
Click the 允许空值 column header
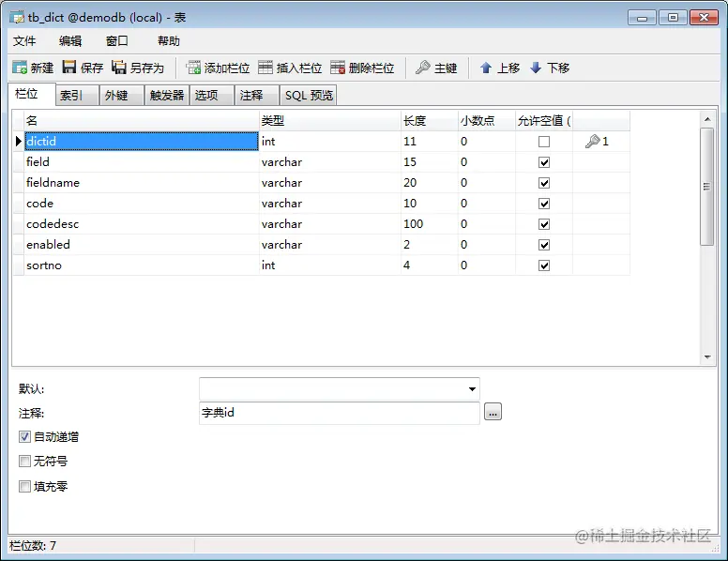click(544, 121)
